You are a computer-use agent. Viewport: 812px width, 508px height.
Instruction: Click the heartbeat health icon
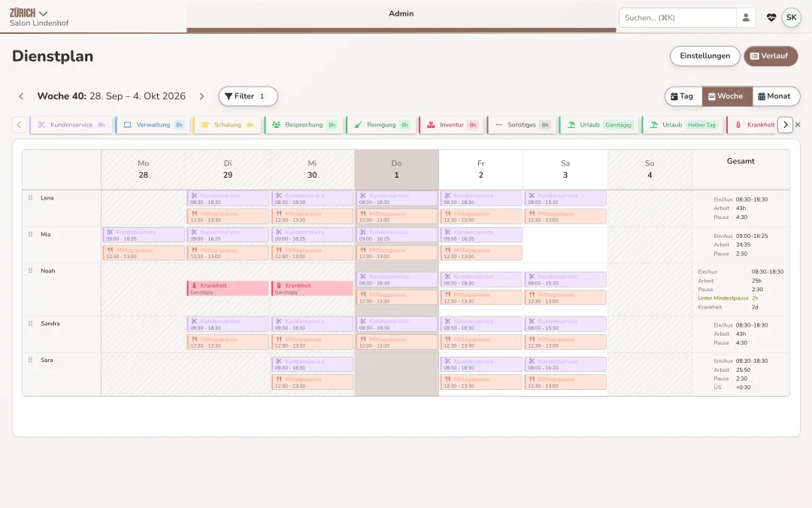coord(771,17)
